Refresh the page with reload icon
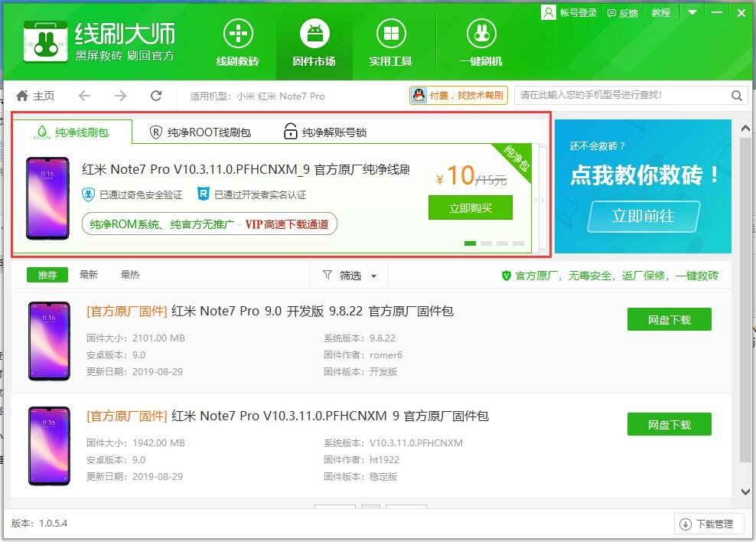 pos(156,96)
